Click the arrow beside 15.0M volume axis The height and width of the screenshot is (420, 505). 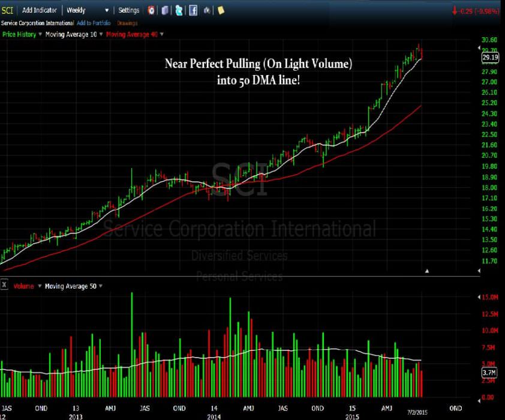pos(479,297)
